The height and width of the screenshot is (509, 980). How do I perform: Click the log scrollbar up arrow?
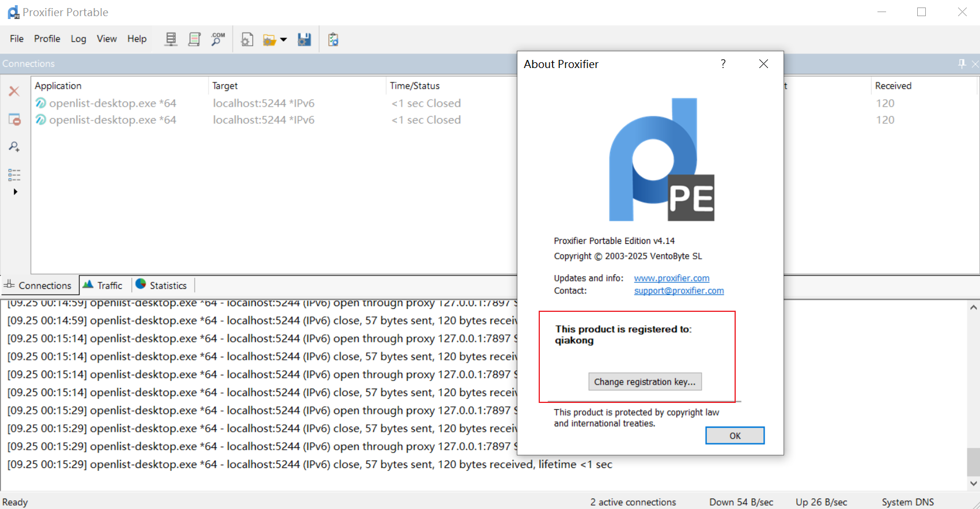974,308
